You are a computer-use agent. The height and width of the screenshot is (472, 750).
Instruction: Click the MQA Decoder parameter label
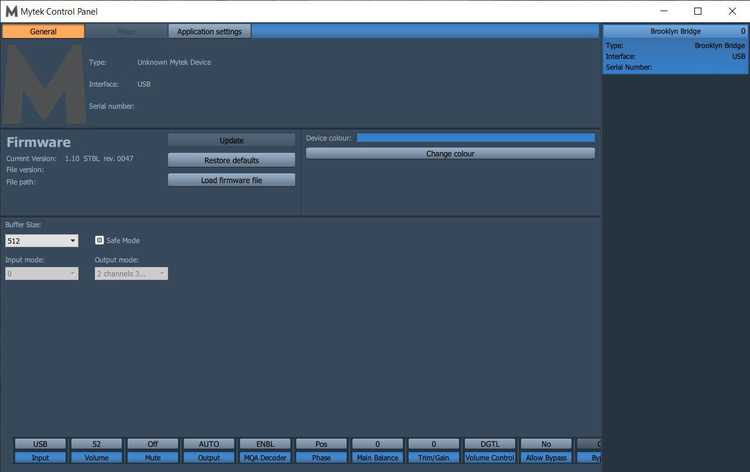pyautogui.click(x=265, y=458)
